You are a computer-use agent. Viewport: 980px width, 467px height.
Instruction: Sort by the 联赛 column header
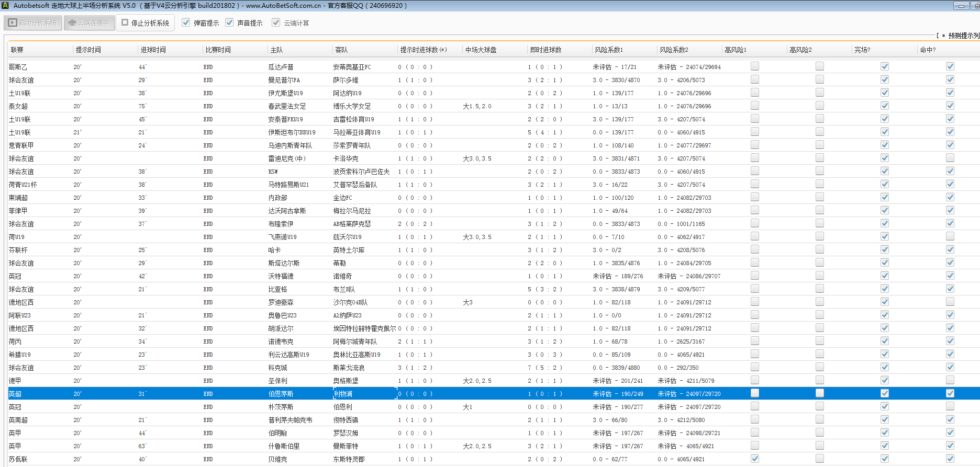click(17, 50)
